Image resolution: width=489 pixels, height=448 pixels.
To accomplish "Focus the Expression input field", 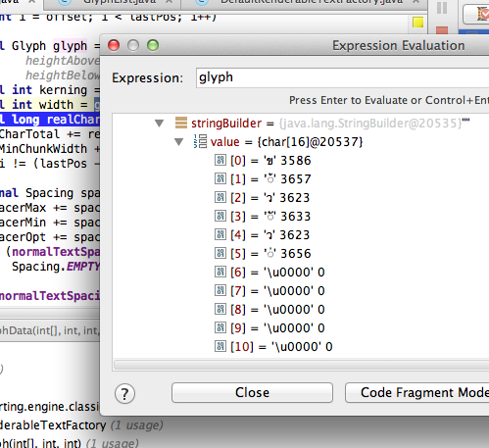I will (x=342, y=77).
